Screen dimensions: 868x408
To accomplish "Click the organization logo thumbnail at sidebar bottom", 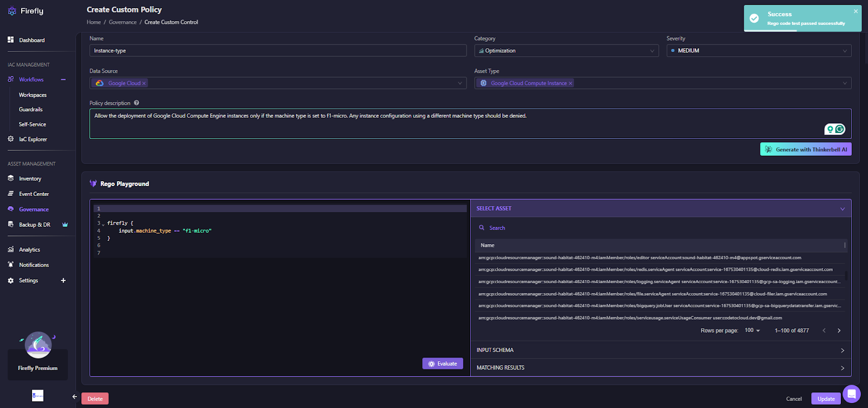I will [37, 396].
